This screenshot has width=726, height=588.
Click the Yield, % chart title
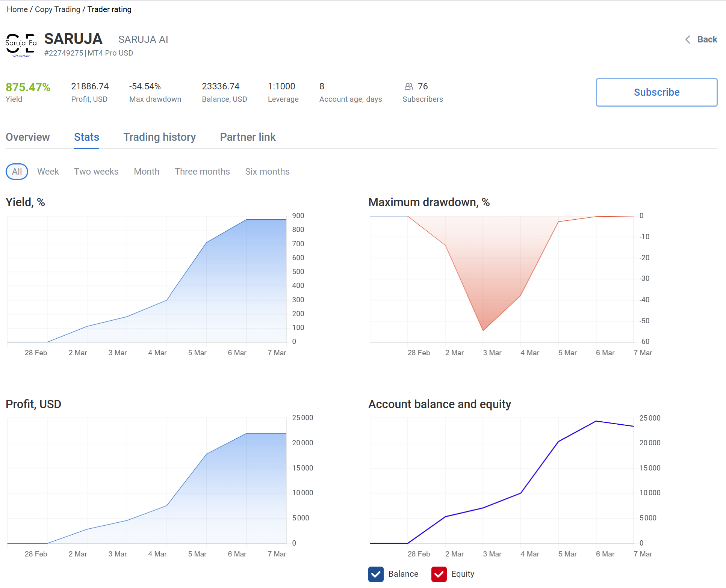coord(25,202)
